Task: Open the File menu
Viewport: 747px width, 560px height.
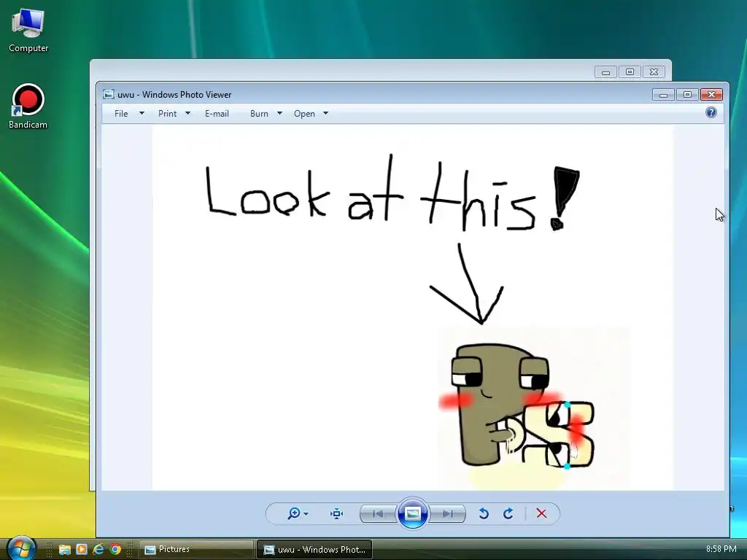Action: pyautogui.click(x=121, y=113)
